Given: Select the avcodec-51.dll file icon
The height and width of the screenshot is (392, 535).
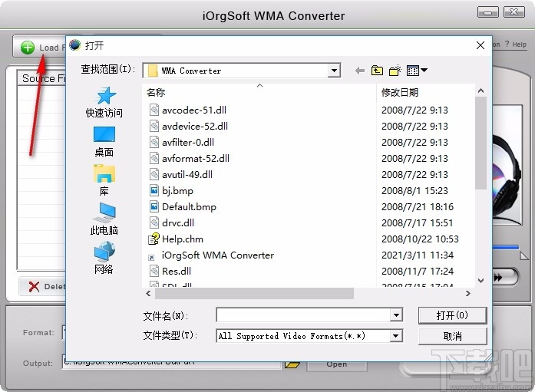Looking at the screenshot, I should pyautogui.click(x=154, y=110).
